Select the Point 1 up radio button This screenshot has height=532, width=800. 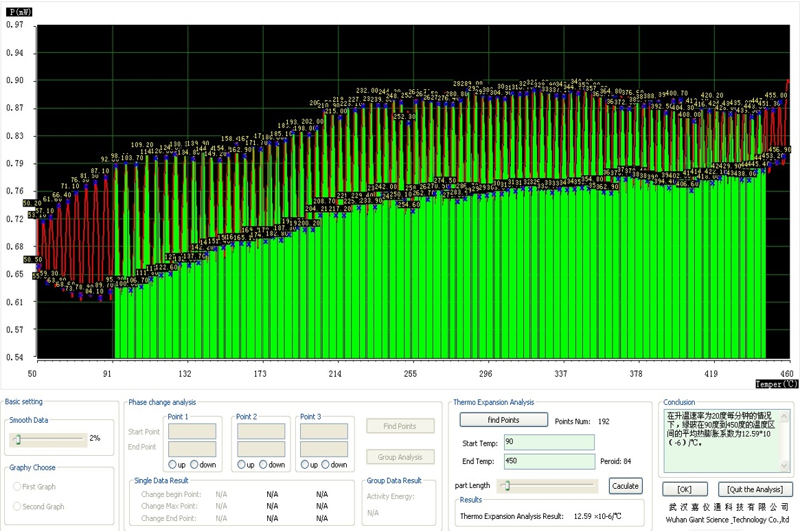pyautogui.click(x=172, y=465)
